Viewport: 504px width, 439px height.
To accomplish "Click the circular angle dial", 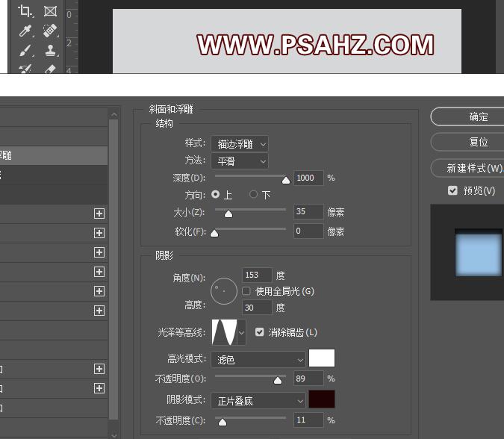I will click(x=224, y=291).
